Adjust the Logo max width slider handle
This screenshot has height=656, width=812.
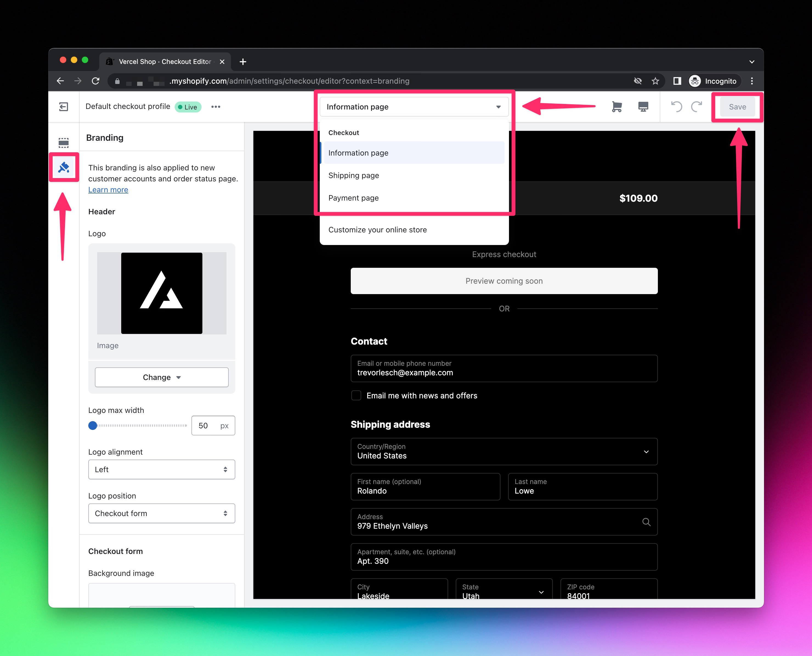point(92,426)
